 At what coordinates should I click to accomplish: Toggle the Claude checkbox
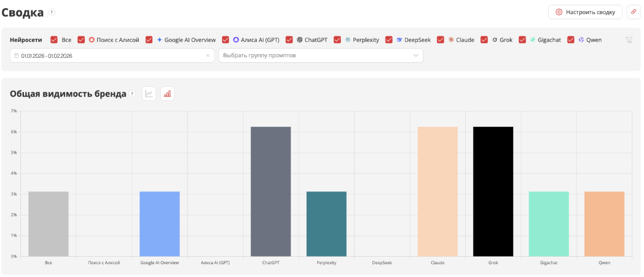[440, 40]
